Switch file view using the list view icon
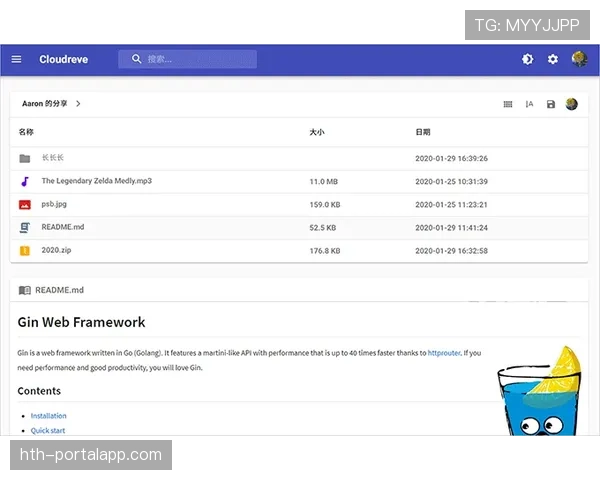Viewport: 600px width, 480px height. (508, 104)
